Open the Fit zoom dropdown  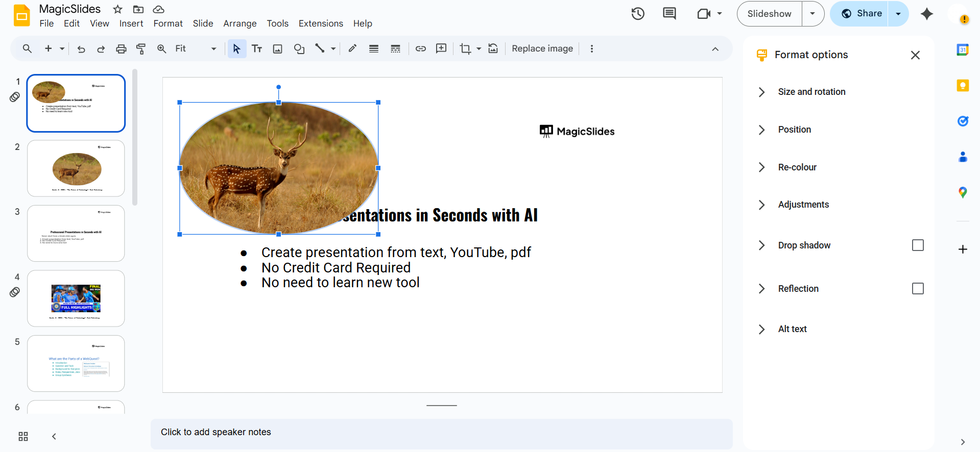click(x=196, y=49)
